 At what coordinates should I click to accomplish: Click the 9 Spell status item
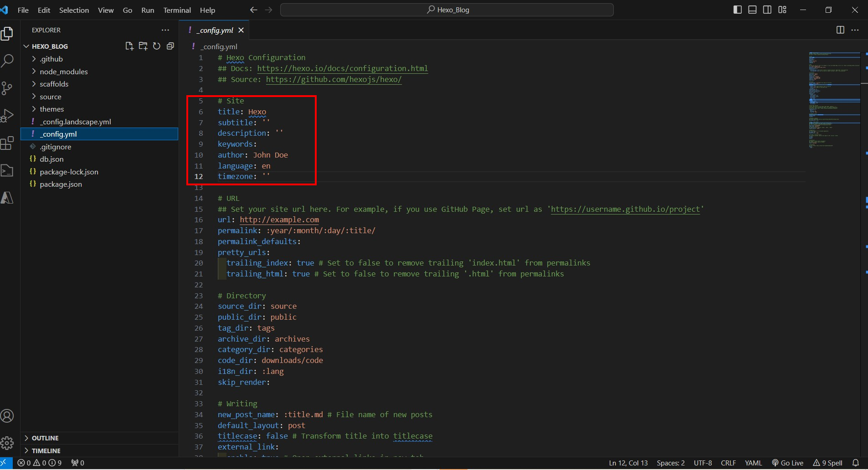pos(827,463)
